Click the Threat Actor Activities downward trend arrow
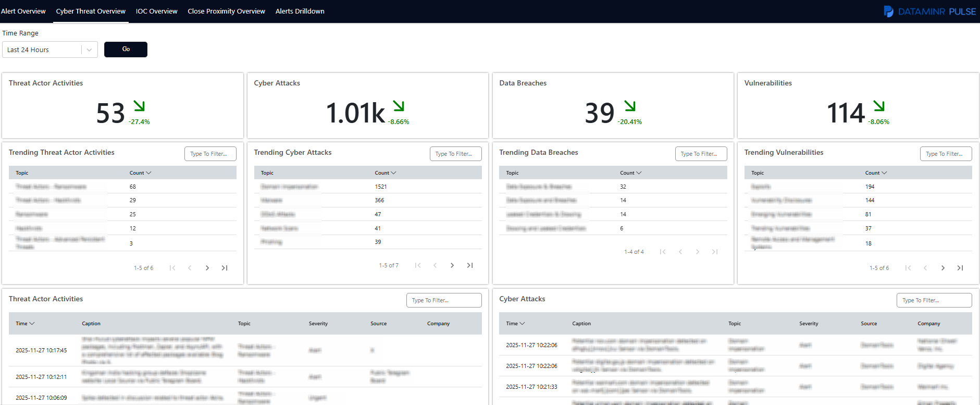Screen dimensions: 980x405 point(139,106)
